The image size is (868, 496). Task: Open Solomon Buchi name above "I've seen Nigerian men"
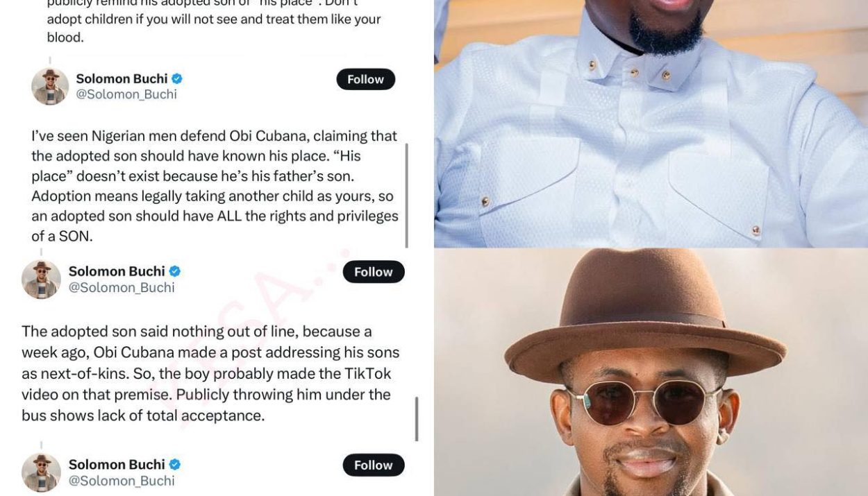click(x=122, y=78)
